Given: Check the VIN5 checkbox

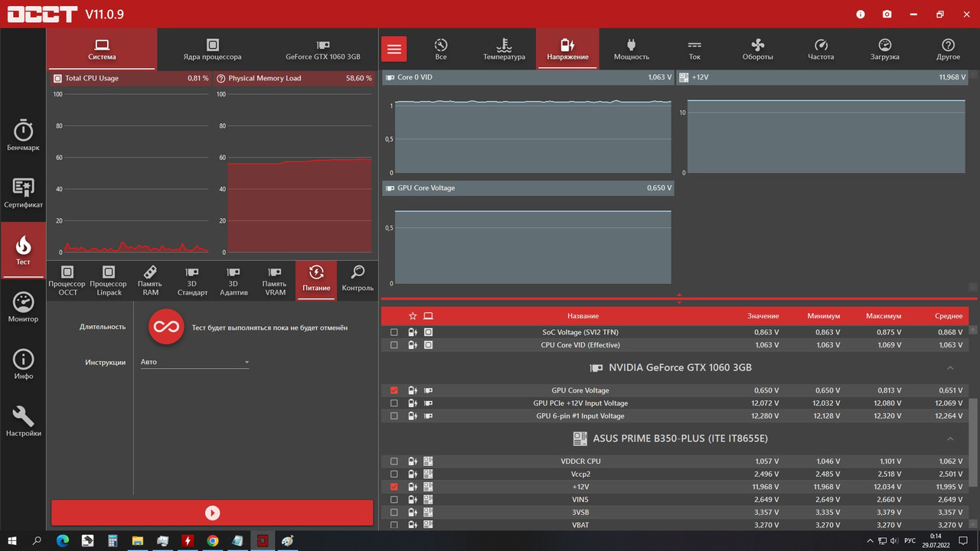Looking at the screenshot, I should coord(394,500).
